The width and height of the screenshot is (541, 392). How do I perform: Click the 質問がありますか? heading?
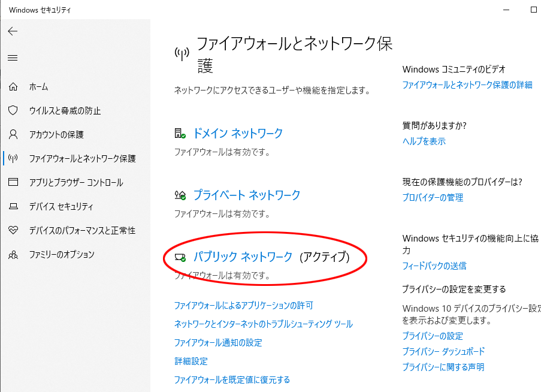pyautogui.click(x=434, y=126)
